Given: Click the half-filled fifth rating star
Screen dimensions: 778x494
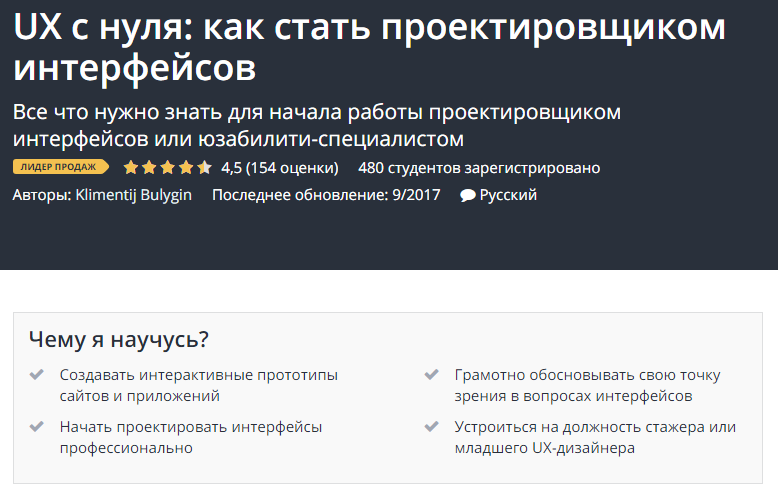Looking at the screenshot, I should (205, 167).
